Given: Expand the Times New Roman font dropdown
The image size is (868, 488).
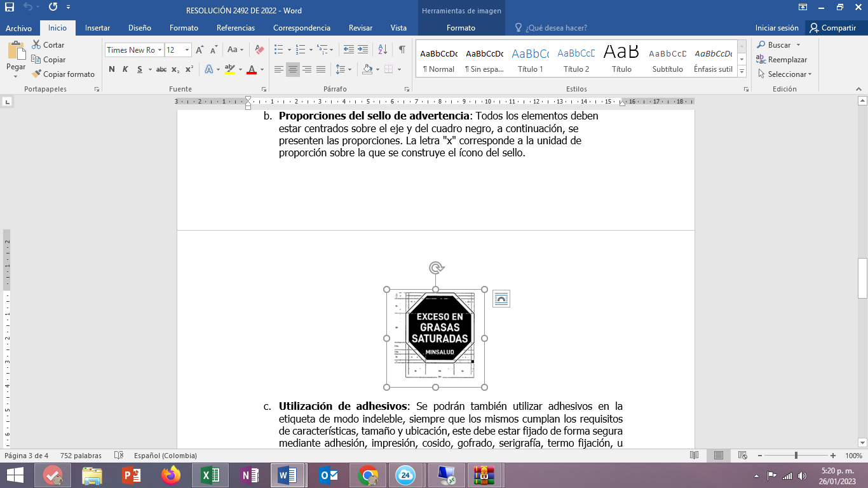Looking at the screenshot, I should tap(159, 50).
